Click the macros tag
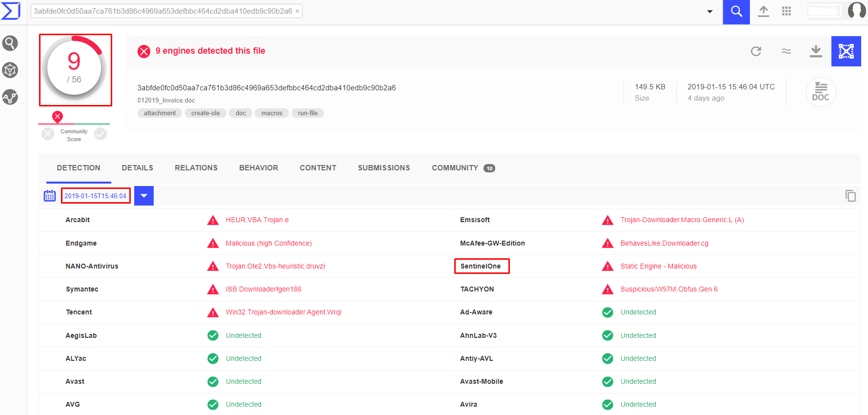The width and height of the screenshot is (868, 415). coord(272,113)
